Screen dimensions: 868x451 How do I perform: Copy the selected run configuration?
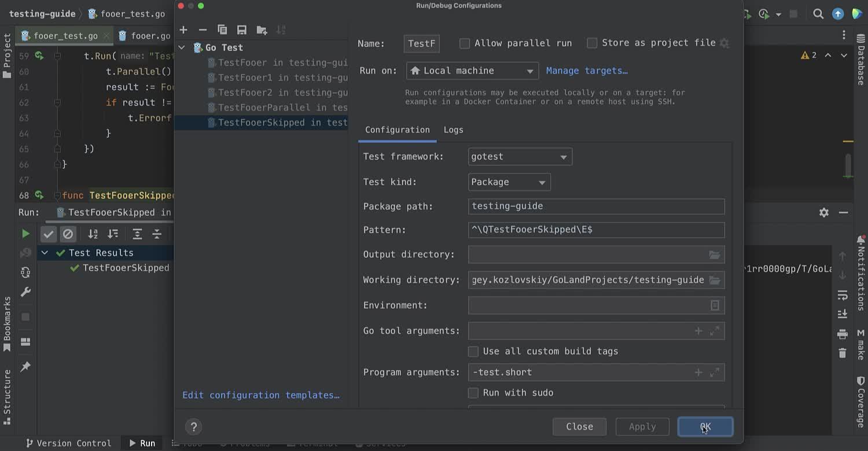tap(222, 30)
